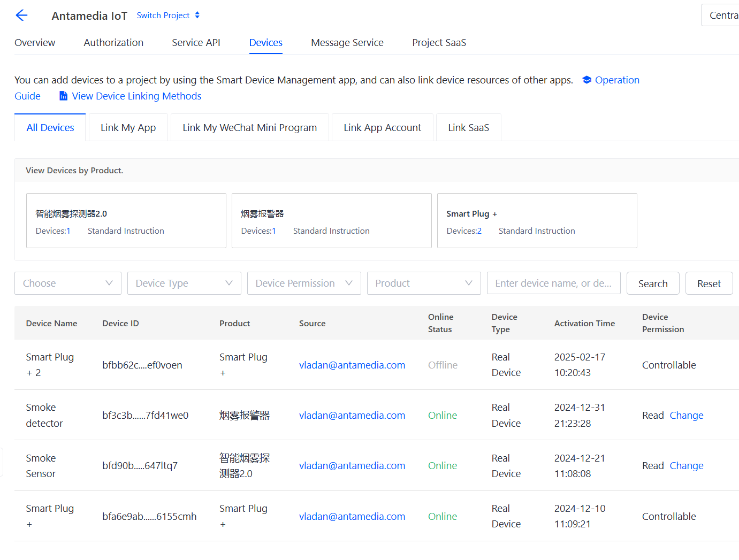Select the Link My App tab

pos(128,128)
